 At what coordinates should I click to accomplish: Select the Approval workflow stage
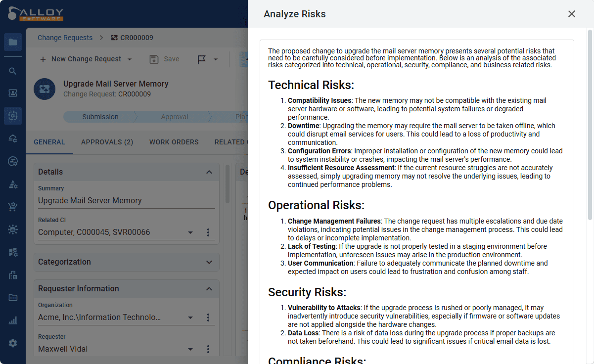click(175, 117)
